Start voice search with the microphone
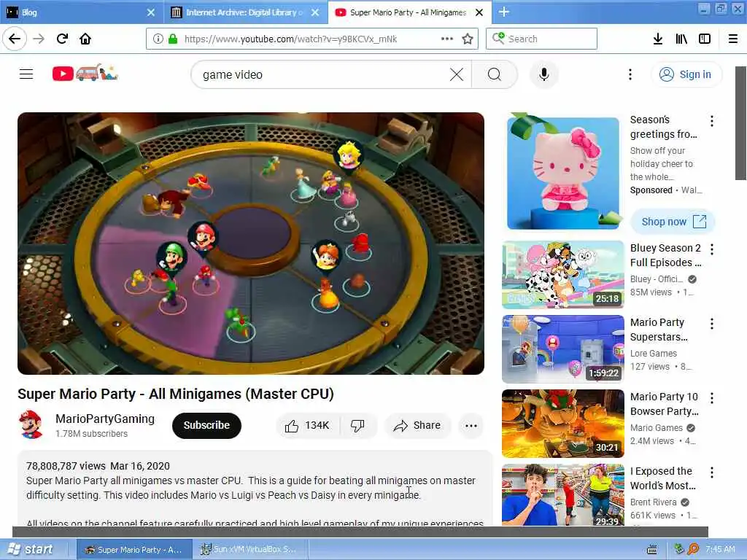This screenshot has height=560, width=747. coord(543,74)
